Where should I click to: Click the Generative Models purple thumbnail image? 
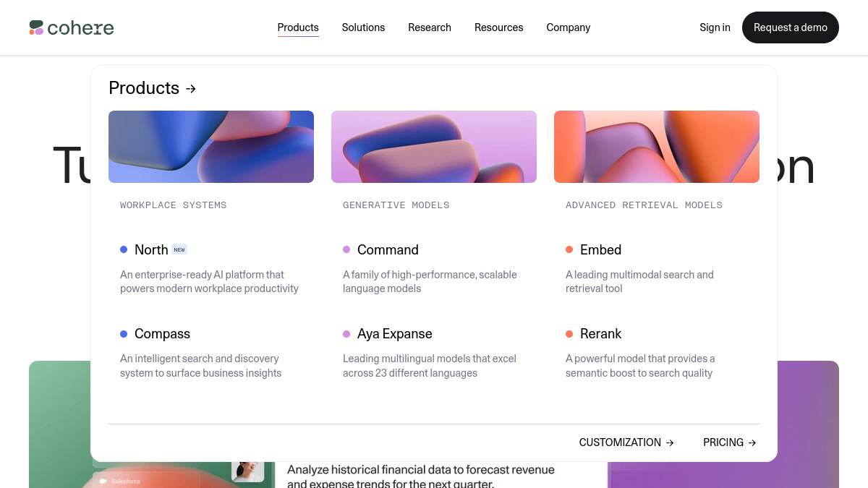[x=434, y=147]
